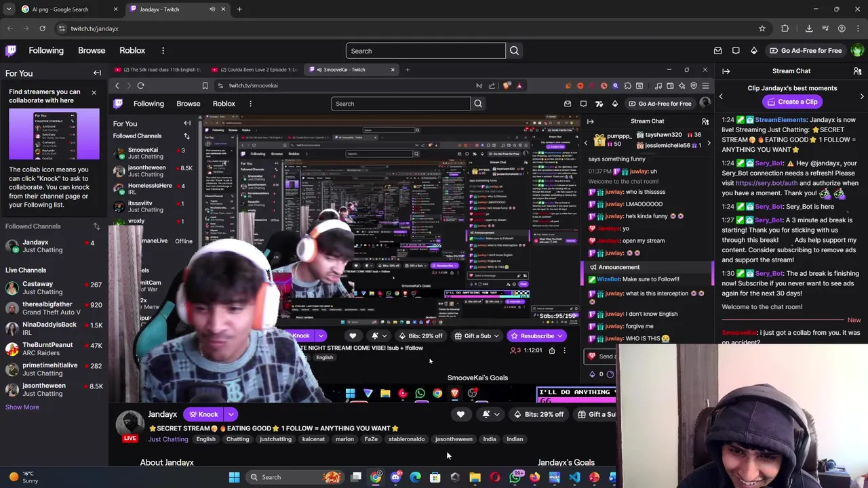
Task: Open the Jandayx channel avatar
Action: tap(129, 424)
